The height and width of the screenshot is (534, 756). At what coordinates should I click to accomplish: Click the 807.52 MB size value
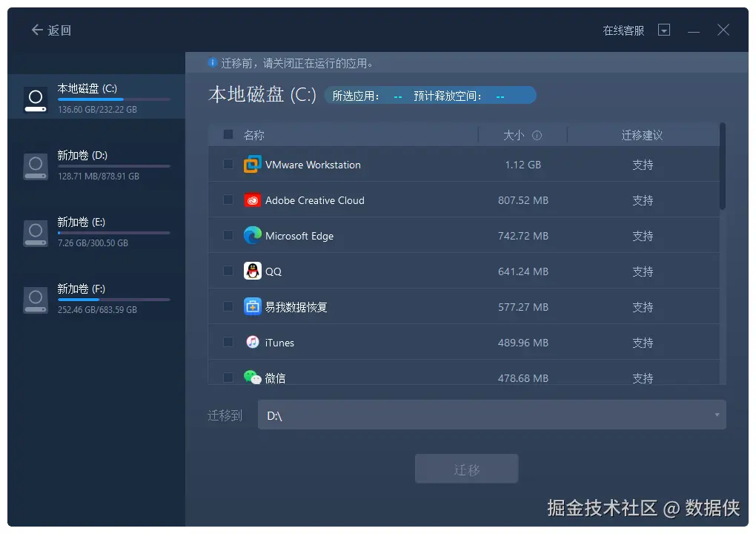[523, 200]
